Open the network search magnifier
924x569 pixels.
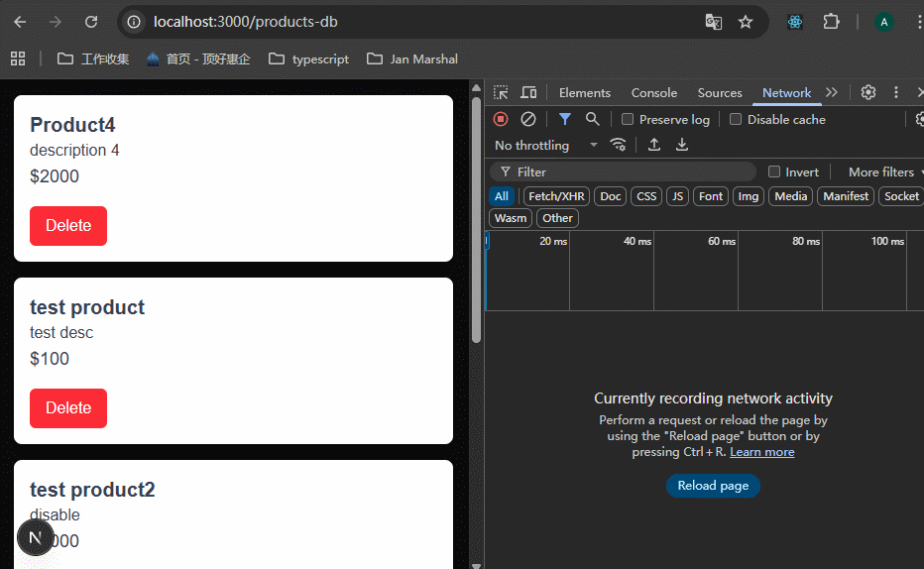pos(592,119)
